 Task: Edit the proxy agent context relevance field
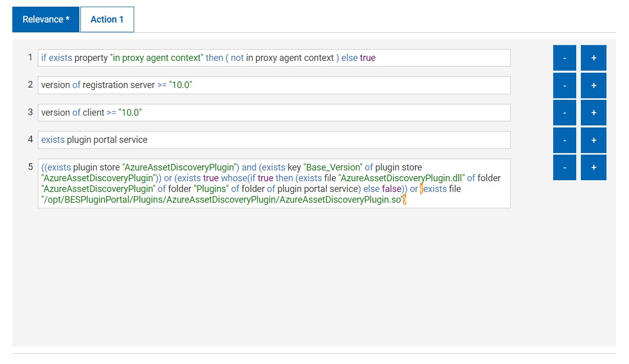pos(274,58)
